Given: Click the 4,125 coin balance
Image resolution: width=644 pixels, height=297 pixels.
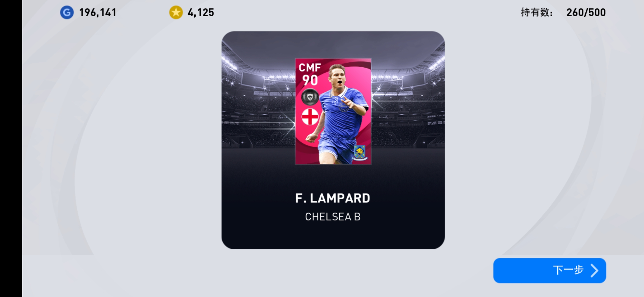Looking at the screenshot, I should pyautogui.click(x=201, y=12).
